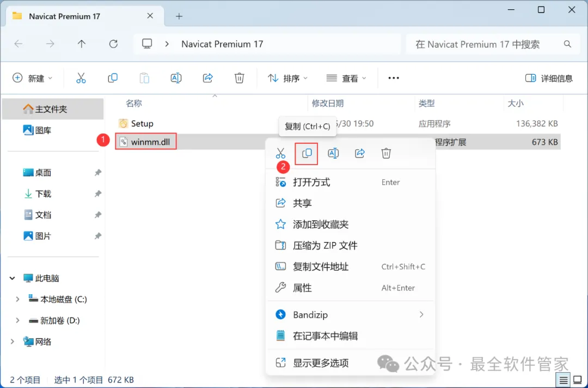Click the 名称 column header
This screenshot has height=388, width=588.
tap(133, 103)
